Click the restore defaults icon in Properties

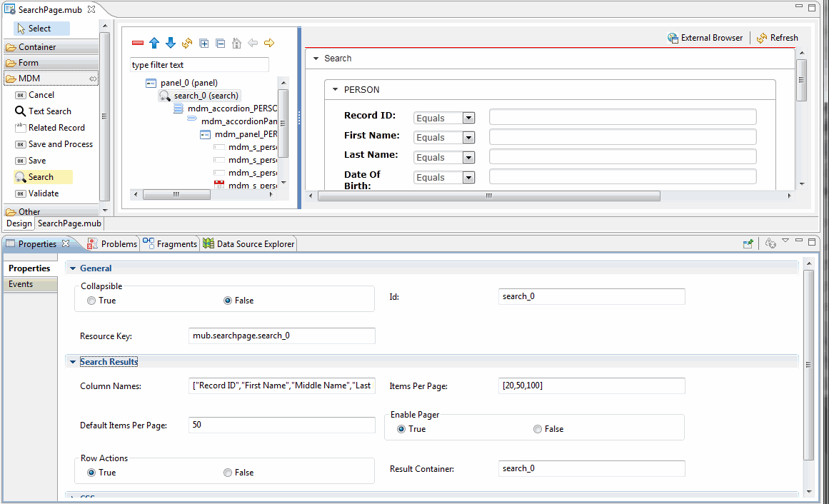770,243
